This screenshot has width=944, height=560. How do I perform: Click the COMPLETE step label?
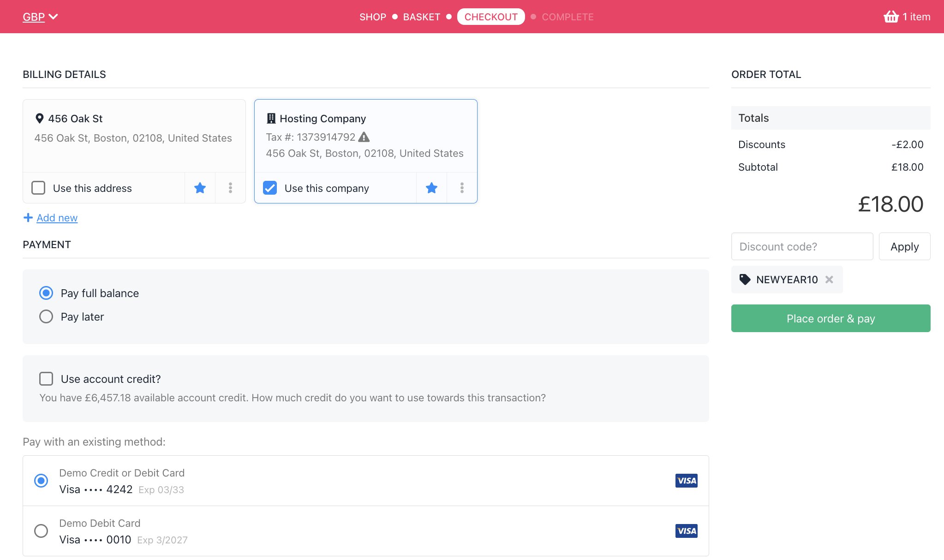click(x=568, y=17)
